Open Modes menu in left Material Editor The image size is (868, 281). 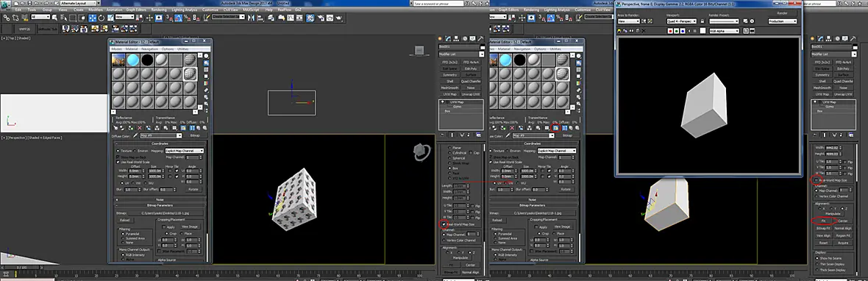point(117,49)
